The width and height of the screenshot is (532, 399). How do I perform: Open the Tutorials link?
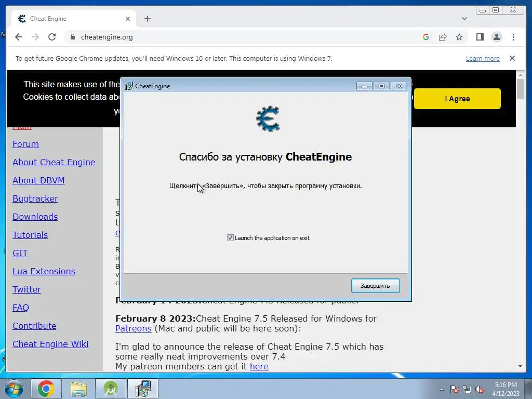pos(30,235)
